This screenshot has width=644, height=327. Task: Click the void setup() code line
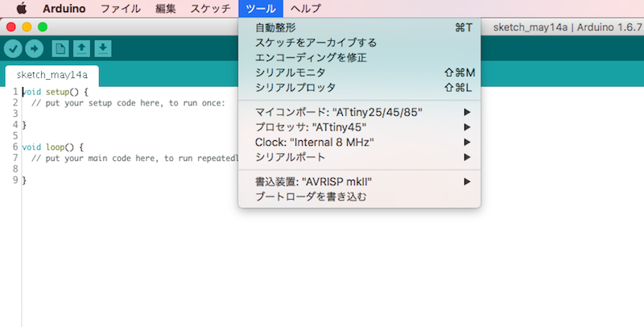[x=55, y=92]
